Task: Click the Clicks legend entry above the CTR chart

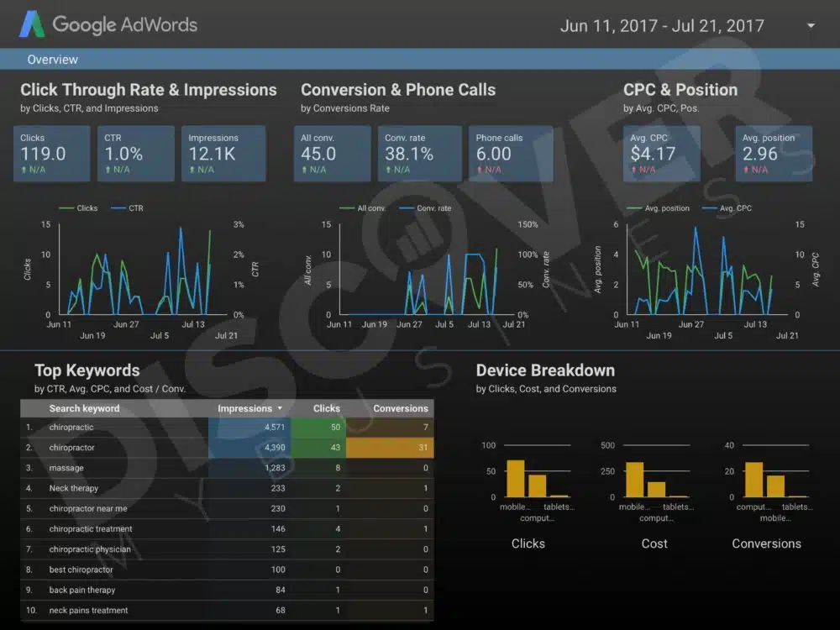Action: pos(78,207)
